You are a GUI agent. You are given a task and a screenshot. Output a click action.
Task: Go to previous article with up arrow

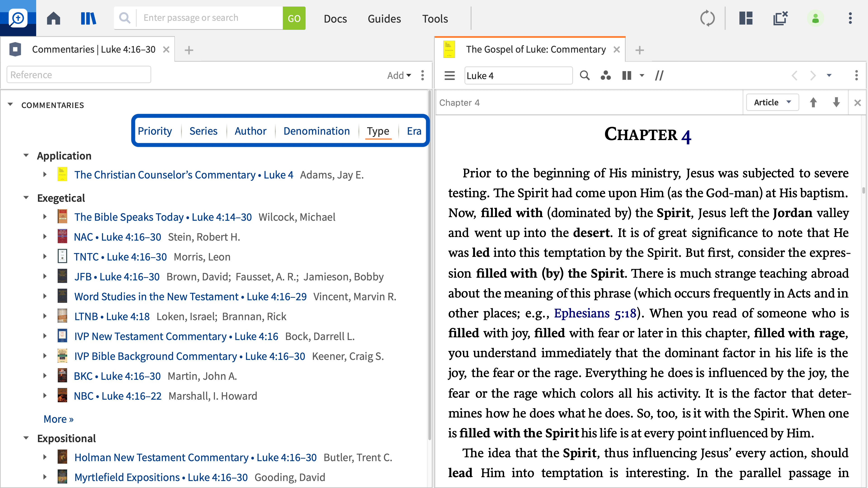[x=813, y=102]
